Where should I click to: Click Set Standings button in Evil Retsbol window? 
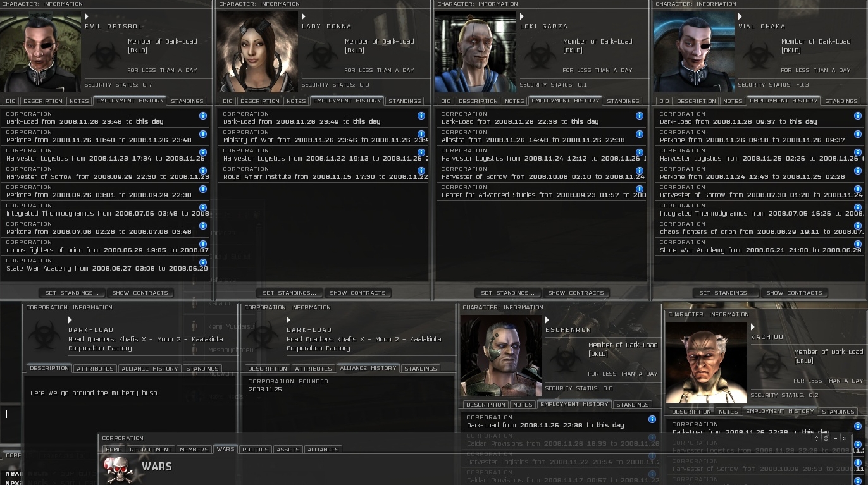click(x=71, y=293)
